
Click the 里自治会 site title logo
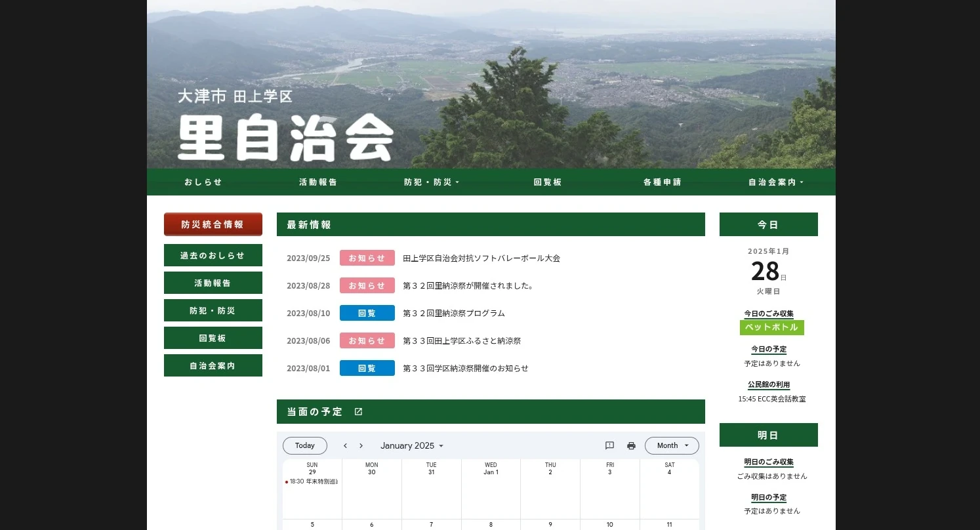[x=285, y=138]
